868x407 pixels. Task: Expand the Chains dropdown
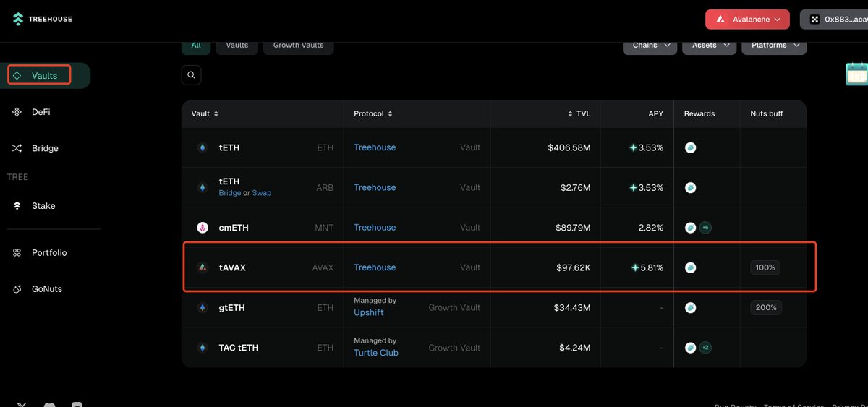[x=650, y=45]
